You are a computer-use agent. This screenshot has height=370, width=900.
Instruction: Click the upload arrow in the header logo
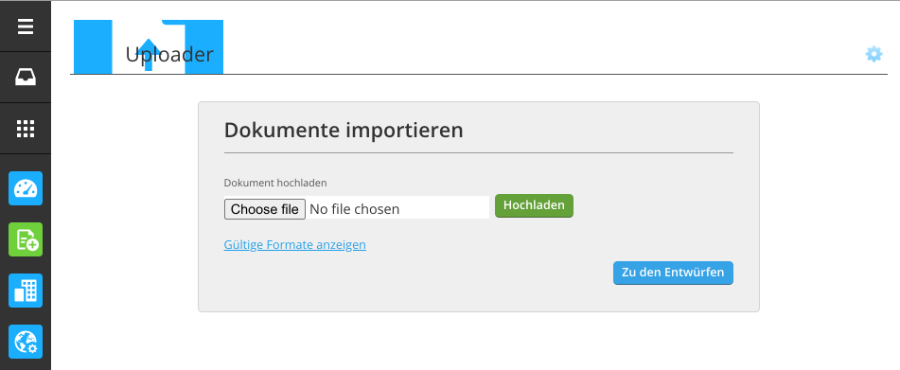coord(148,54)
